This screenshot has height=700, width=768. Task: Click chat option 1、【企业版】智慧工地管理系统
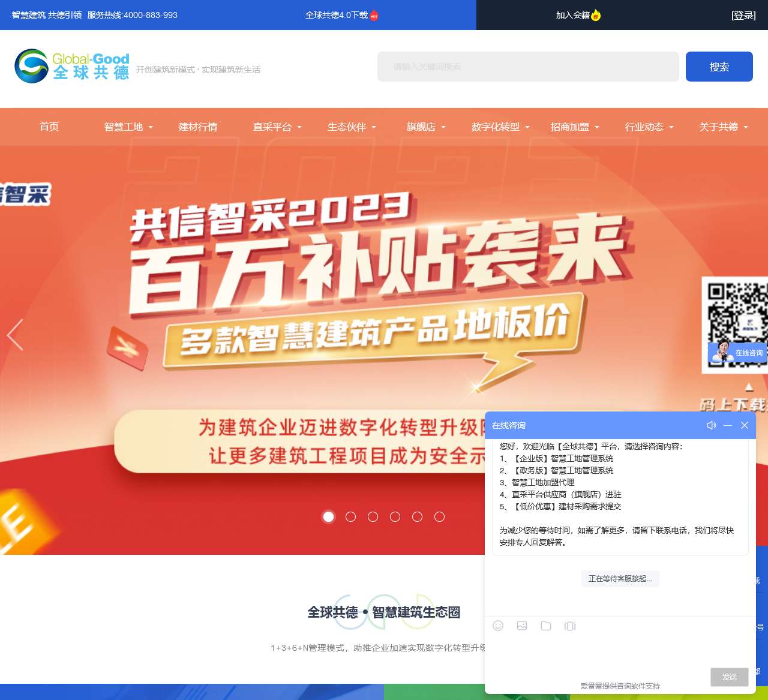coord(556,458)
